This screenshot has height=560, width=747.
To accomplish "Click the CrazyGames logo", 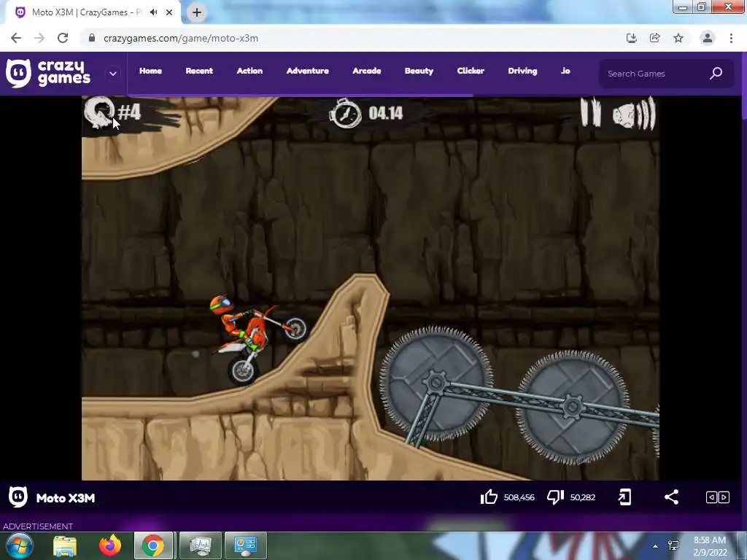I will [x=48, y=74].
